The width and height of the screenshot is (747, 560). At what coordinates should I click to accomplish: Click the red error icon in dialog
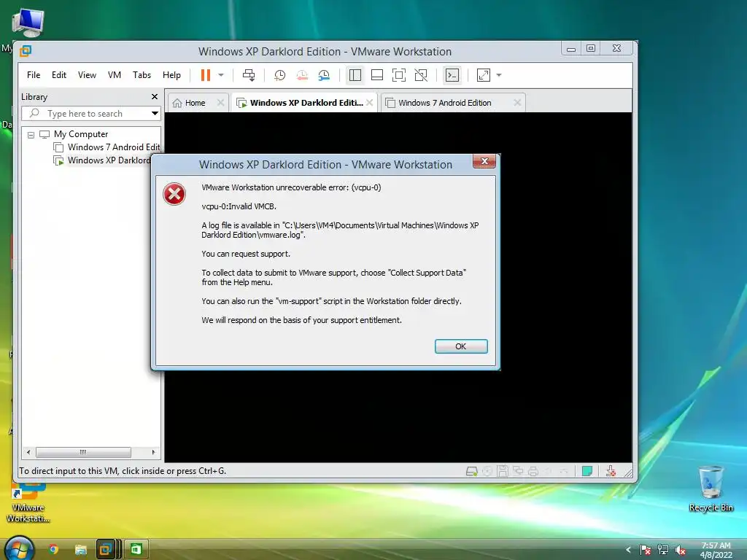pos(174,194)
